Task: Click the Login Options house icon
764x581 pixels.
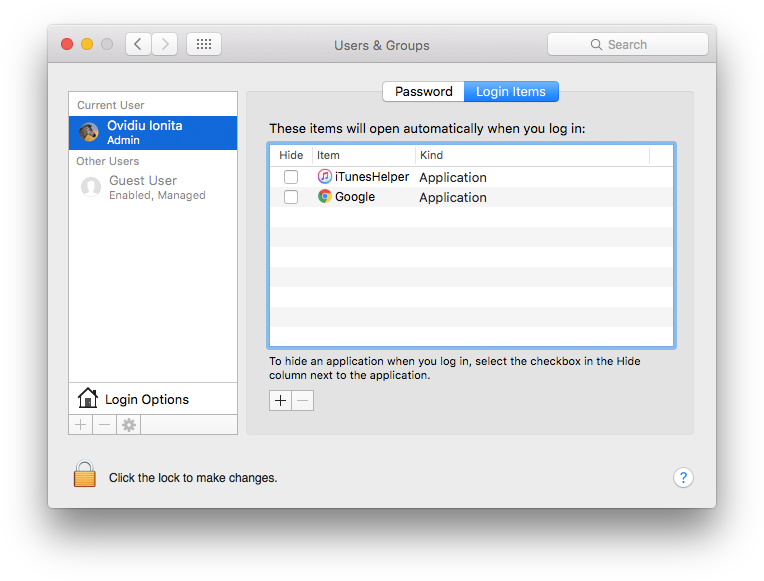Action: coord(88,399)
